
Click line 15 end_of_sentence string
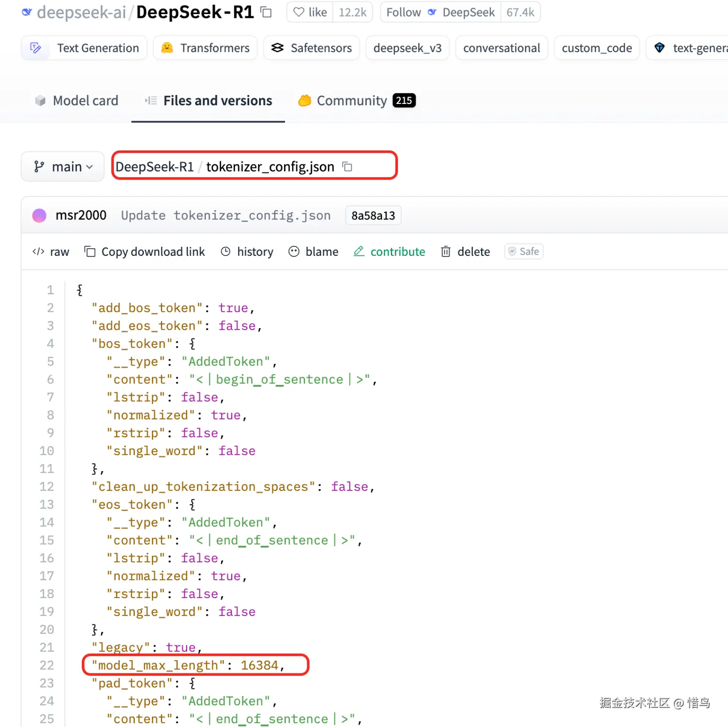pos(272,540)
